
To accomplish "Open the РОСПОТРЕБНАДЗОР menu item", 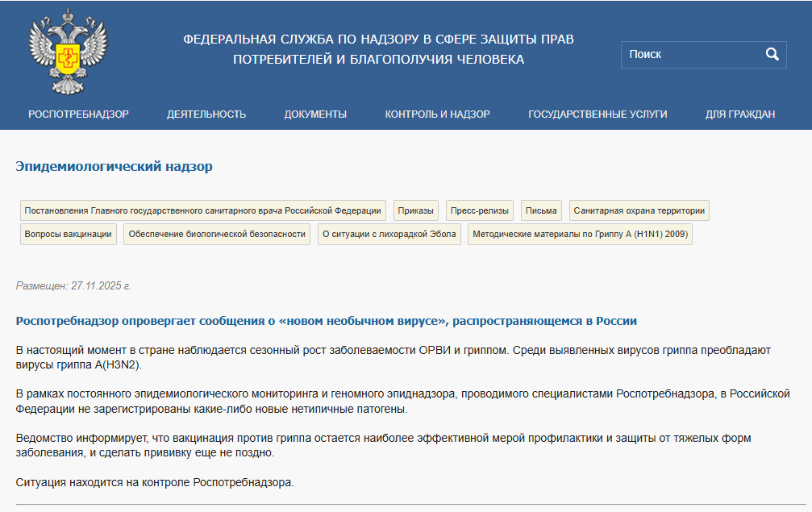I will coord(78,114).
